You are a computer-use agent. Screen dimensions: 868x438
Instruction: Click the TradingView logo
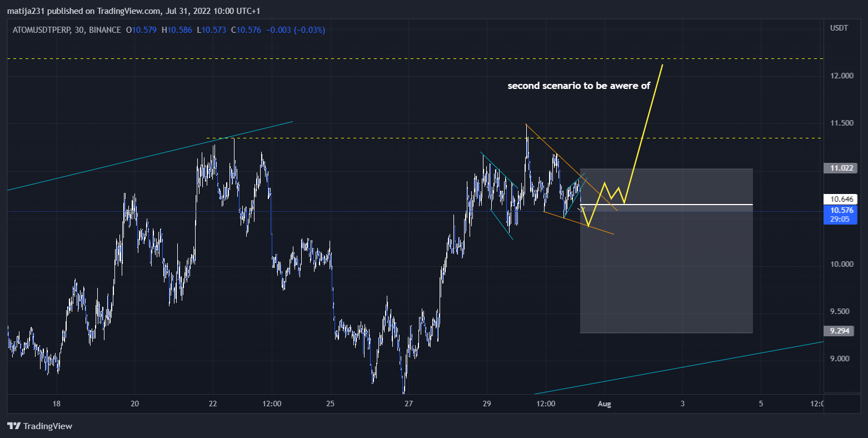point(40,426)
